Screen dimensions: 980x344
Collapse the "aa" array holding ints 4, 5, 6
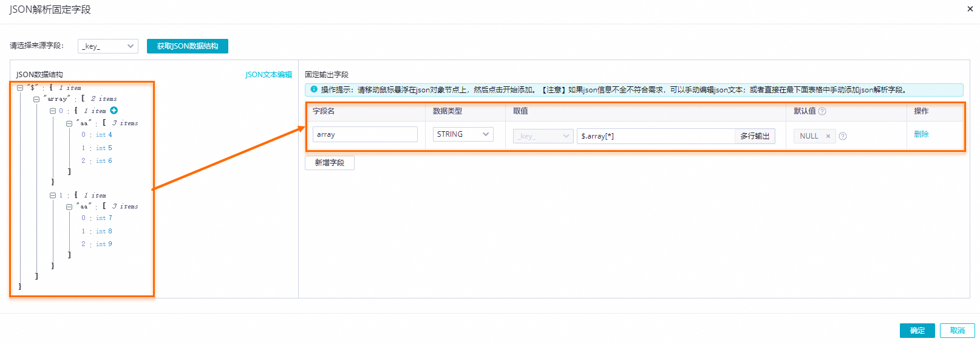coord(69,123)
